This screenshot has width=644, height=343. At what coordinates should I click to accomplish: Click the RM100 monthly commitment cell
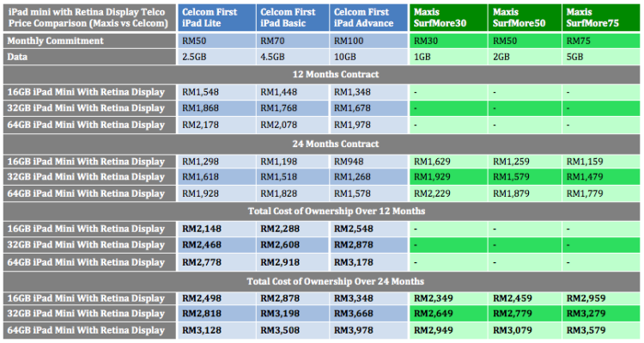point(369,40)
